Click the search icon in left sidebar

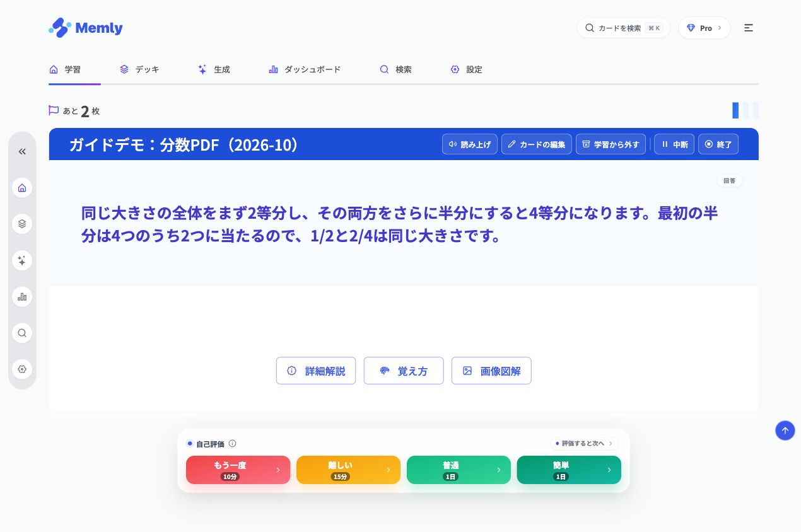pyautogui.click(x=22, y=333)
